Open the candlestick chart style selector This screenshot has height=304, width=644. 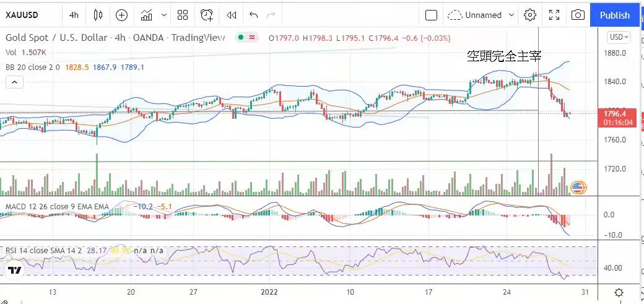[98, 15]
